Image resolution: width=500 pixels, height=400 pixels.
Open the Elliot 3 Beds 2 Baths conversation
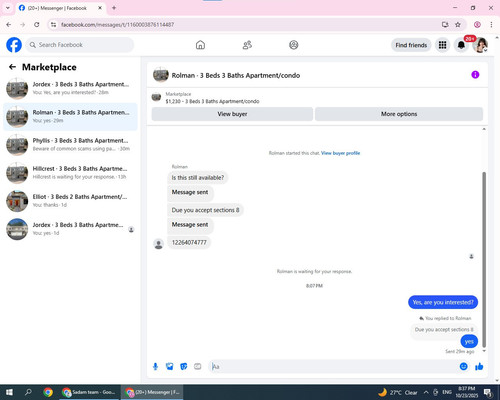coord(70,201)
